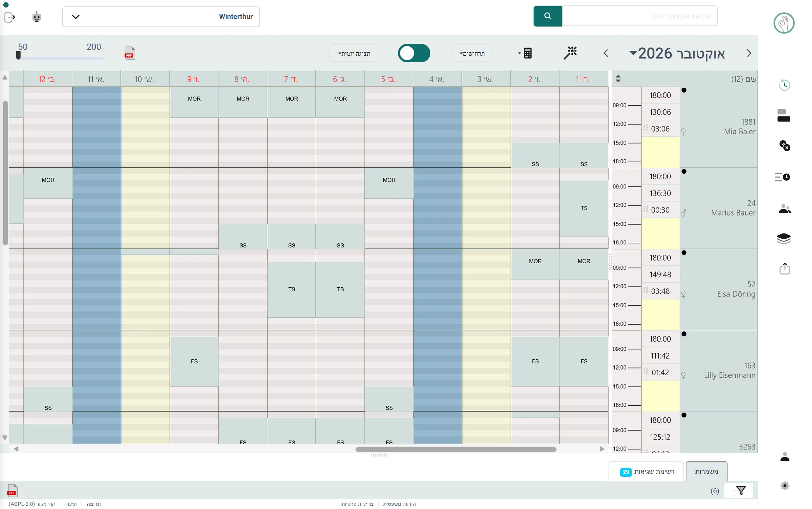The image size is (812, 509).
Task: Click the app logo in top right
Action: pyautogui.click(x=784, y=23)
